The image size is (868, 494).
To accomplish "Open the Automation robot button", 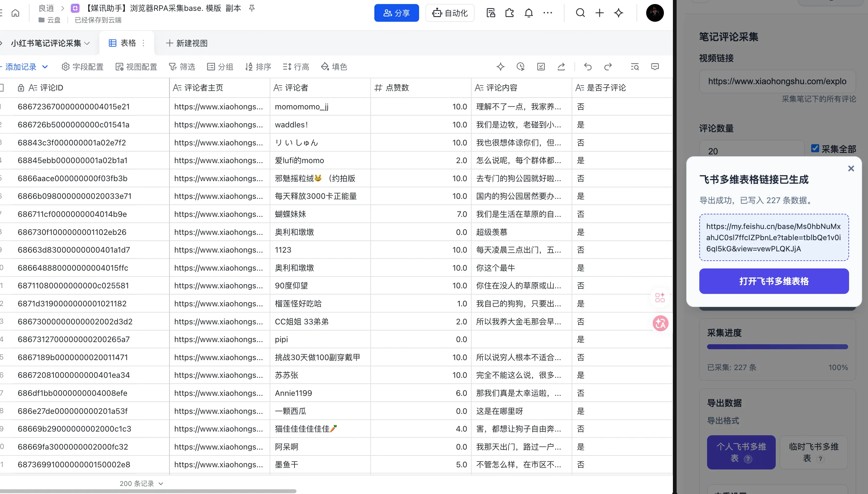I will coord(450,13).
